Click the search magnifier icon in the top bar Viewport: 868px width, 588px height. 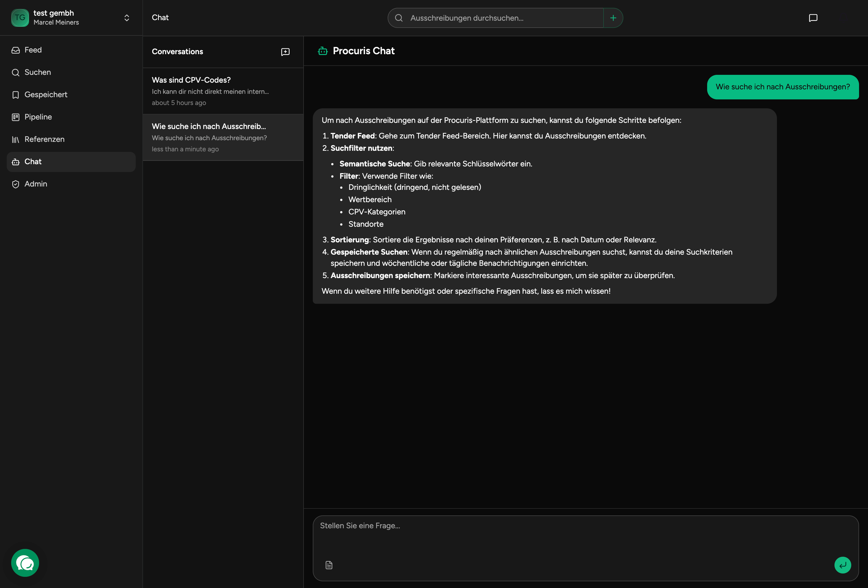pos(399,18)
